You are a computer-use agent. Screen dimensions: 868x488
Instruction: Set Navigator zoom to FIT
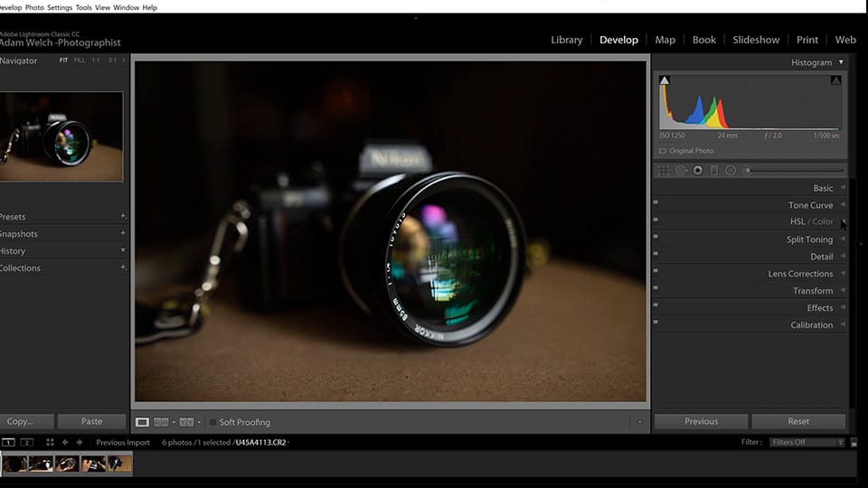[x=63, y=61]
